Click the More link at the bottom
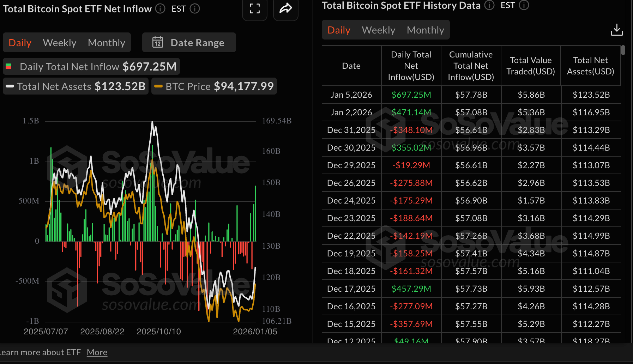The width and height of the screenshot is (633, 364). point(97,352)
